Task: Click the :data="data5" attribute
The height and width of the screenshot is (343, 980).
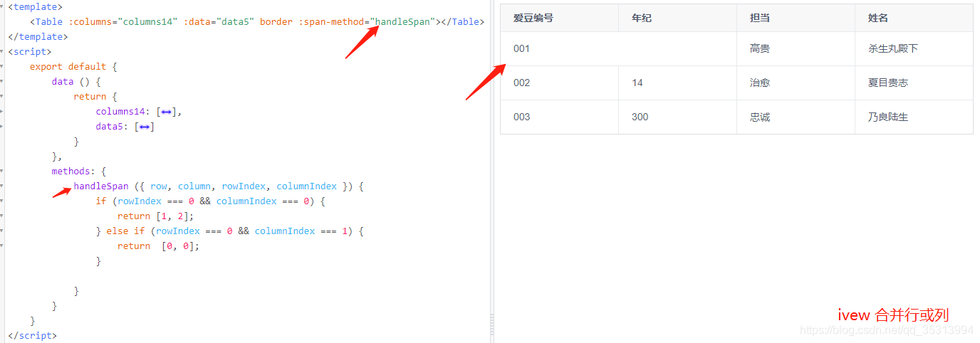Action: point(219,22)
